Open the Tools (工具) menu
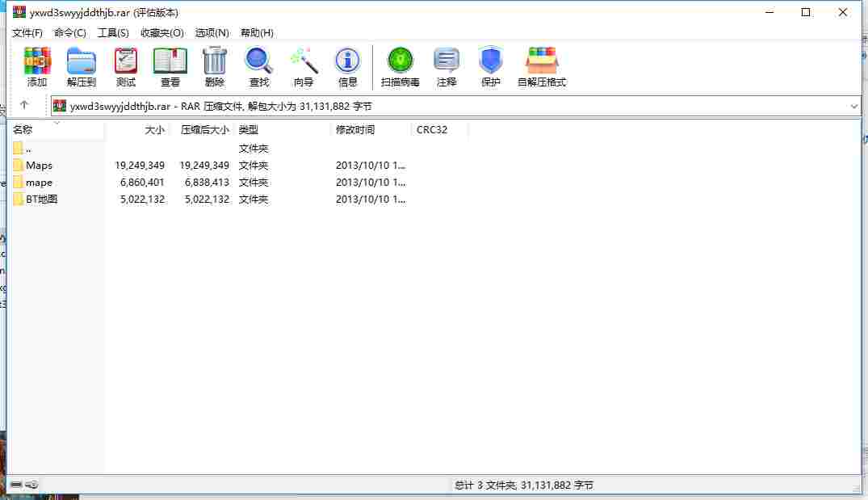 pyautogui.click(x=114, y=32)
